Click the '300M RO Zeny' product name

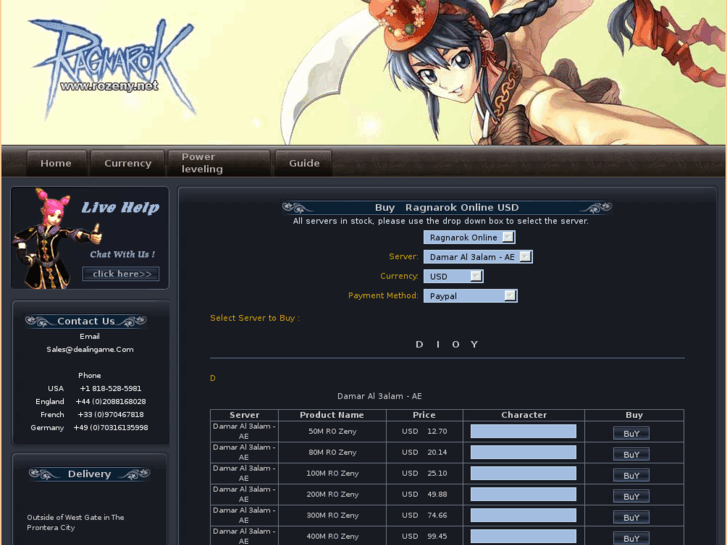332,515
